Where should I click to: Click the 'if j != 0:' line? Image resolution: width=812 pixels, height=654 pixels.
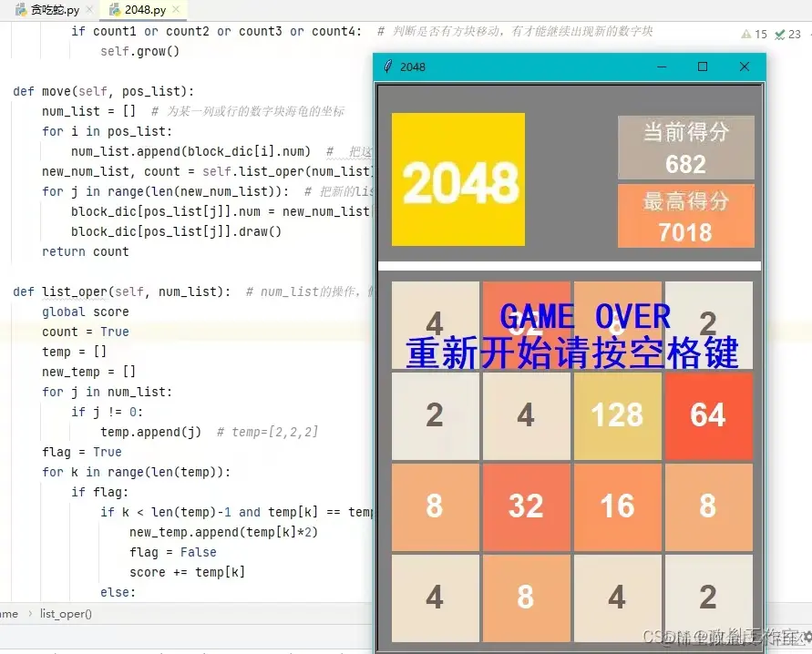[x=108, y=412]
